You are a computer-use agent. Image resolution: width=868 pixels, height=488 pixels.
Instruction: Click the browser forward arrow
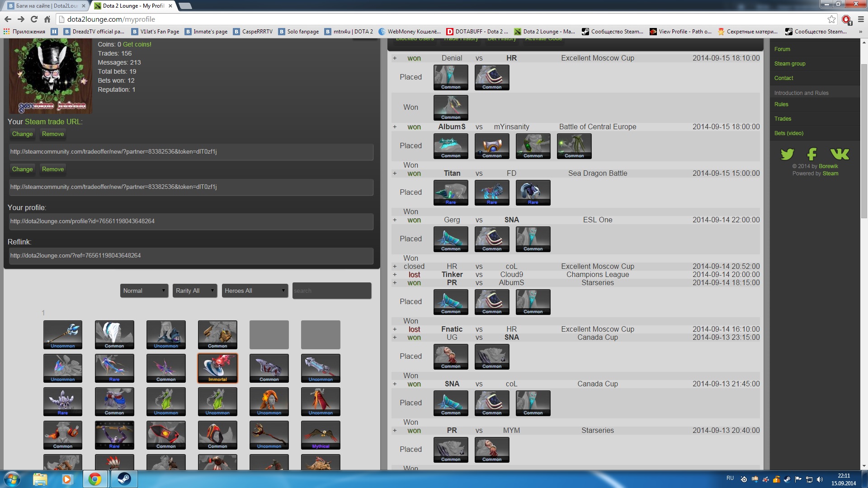[21, 19]
